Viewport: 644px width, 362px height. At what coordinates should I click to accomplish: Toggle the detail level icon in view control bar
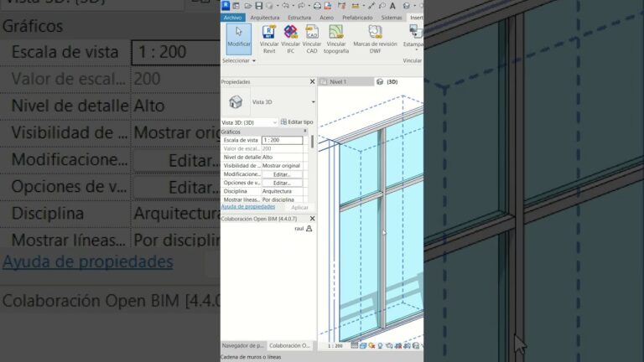[x=355, y=345]
